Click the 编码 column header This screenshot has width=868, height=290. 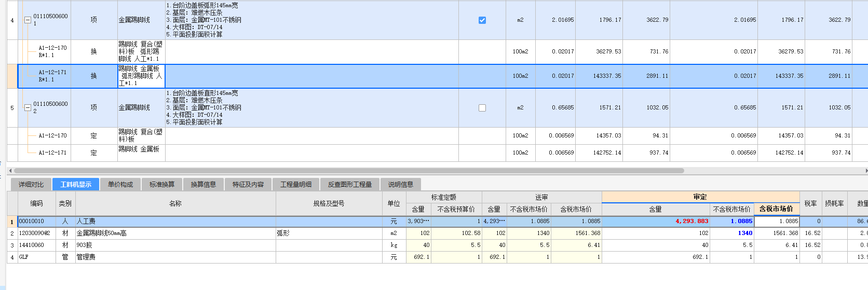coord(36,203)
